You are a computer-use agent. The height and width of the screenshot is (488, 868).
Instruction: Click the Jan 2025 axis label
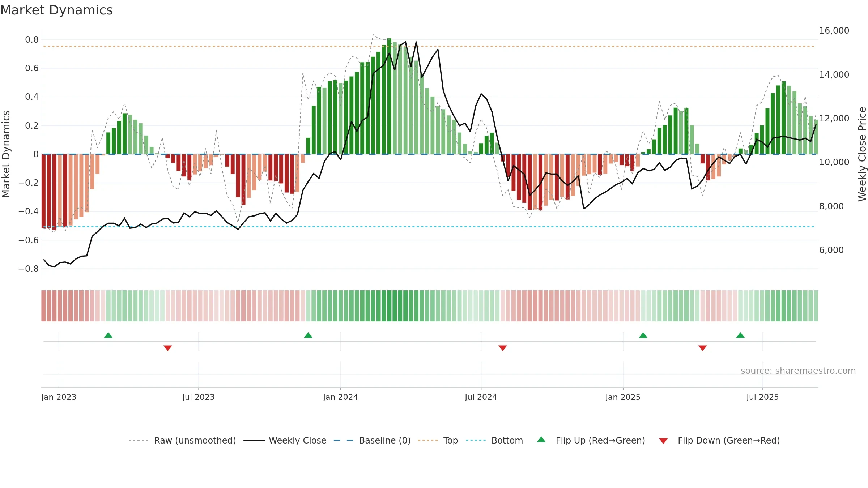623,397
